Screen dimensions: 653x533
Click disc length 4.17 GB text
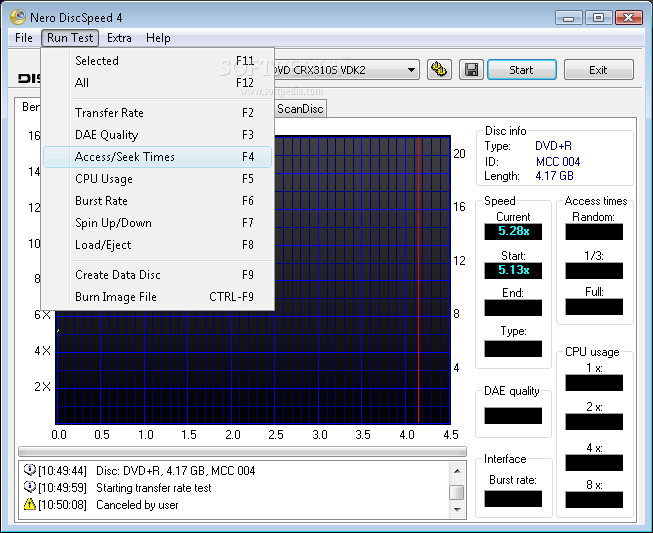point(554,176)
